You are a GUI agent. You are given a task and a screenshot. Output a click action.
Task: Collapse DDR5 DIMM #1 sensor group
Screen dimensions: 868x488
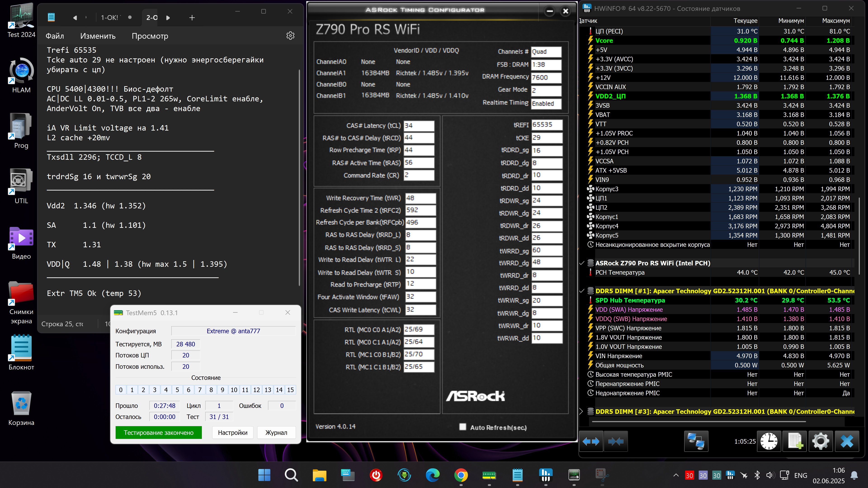coord(582,291)
